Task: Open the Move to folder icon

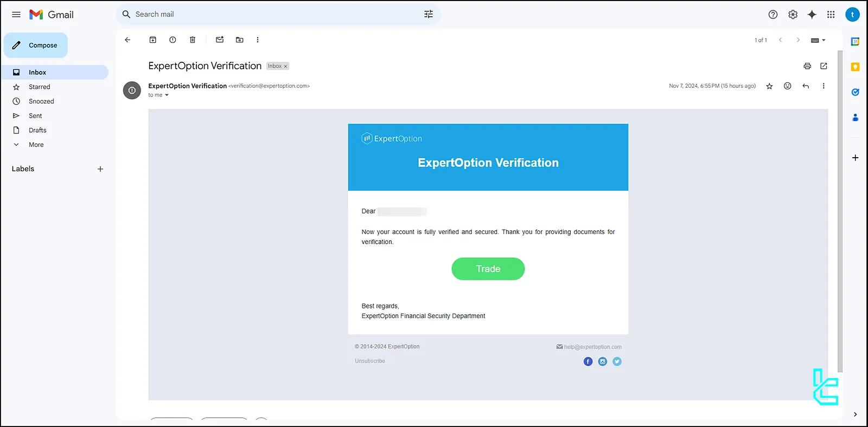Action: coord(239,40)
